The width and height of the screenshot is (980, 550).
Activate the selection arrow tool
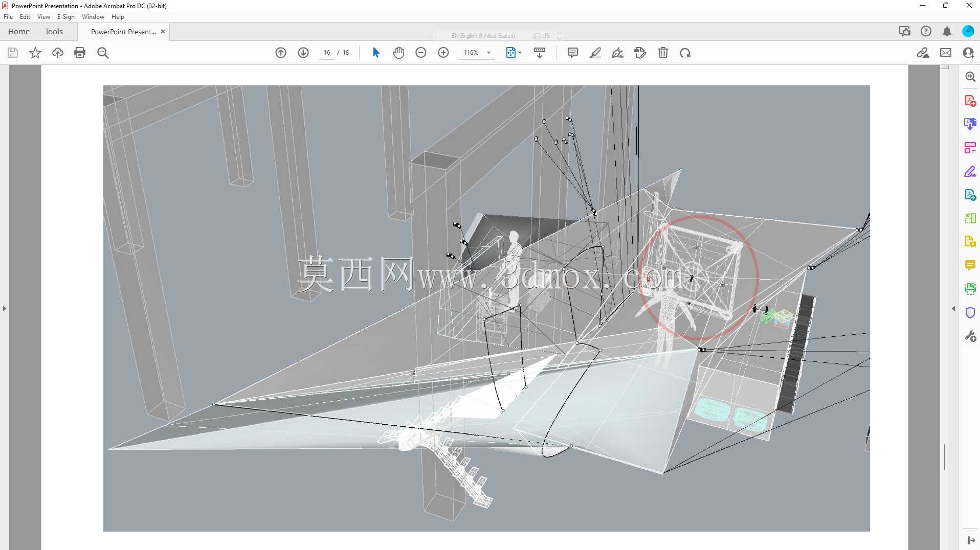click(376, 53)
